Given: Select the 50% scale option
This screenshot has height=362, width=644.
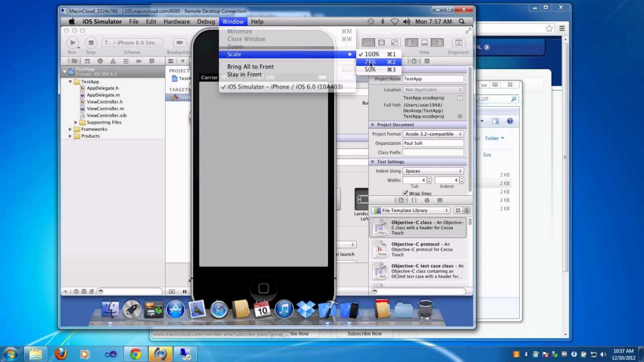Looking at the screenshot, I should 370,70.
